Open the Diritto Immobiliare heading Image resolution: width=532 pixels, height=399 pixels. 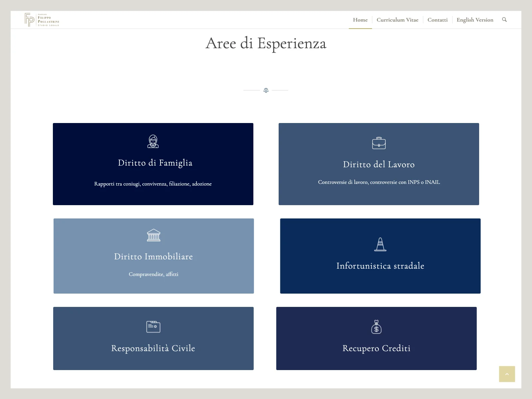(x=153, y=256)
